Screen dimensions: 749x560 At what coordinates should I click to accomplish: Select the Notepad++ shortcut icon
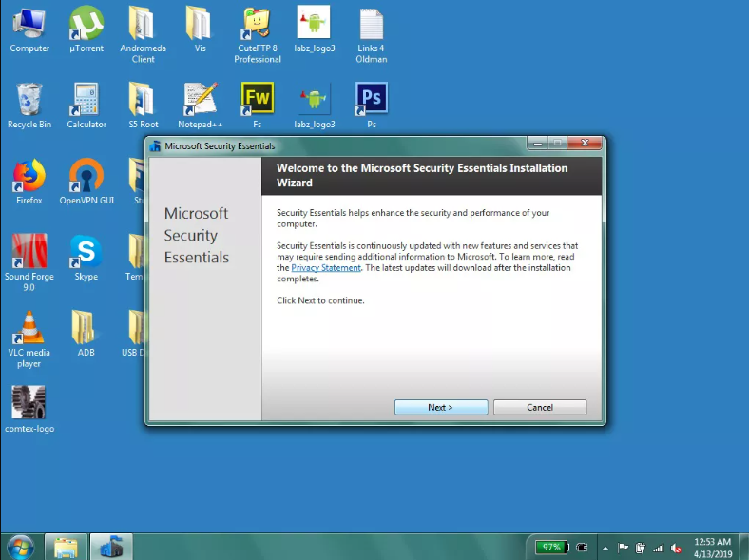click(x=200, y=106)
